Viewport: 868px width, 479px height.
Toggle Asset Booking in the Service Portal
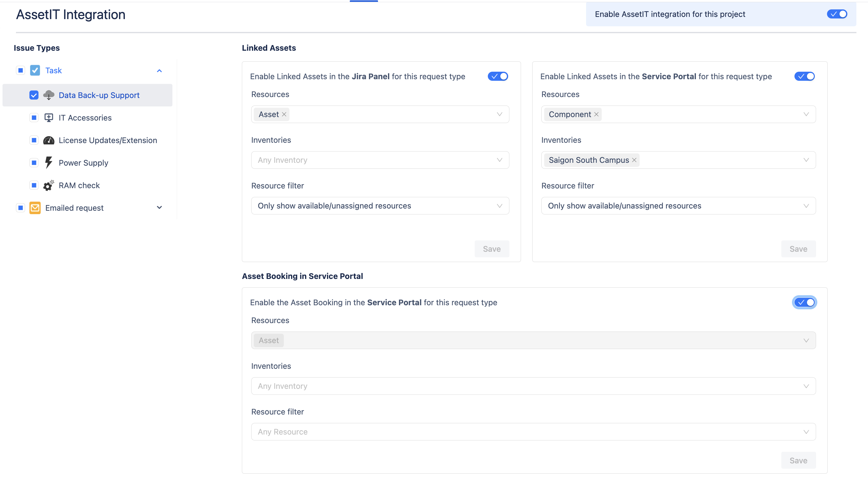click(804, 302)
